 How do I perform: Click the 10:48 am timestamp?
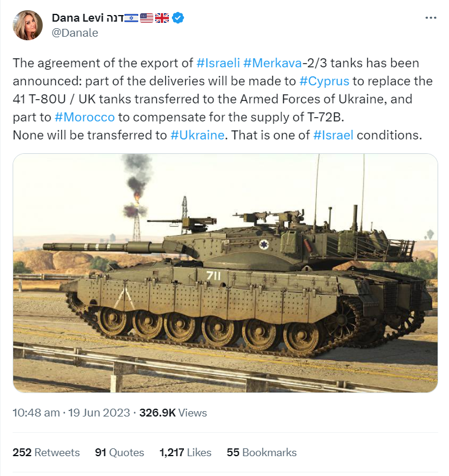pyautogui.click(x=37, y=413)
